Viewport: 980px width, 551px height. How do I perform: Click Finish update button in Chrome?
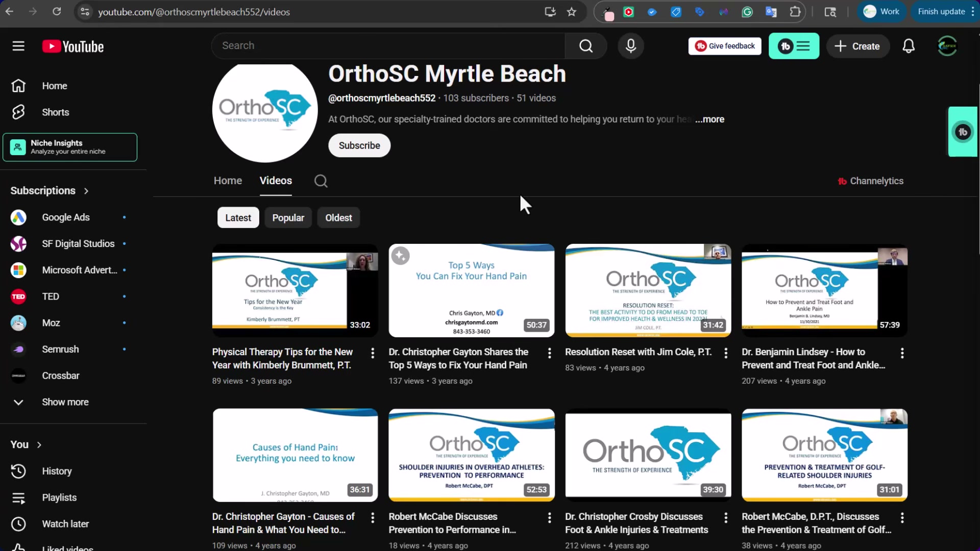tap(946, 12)
